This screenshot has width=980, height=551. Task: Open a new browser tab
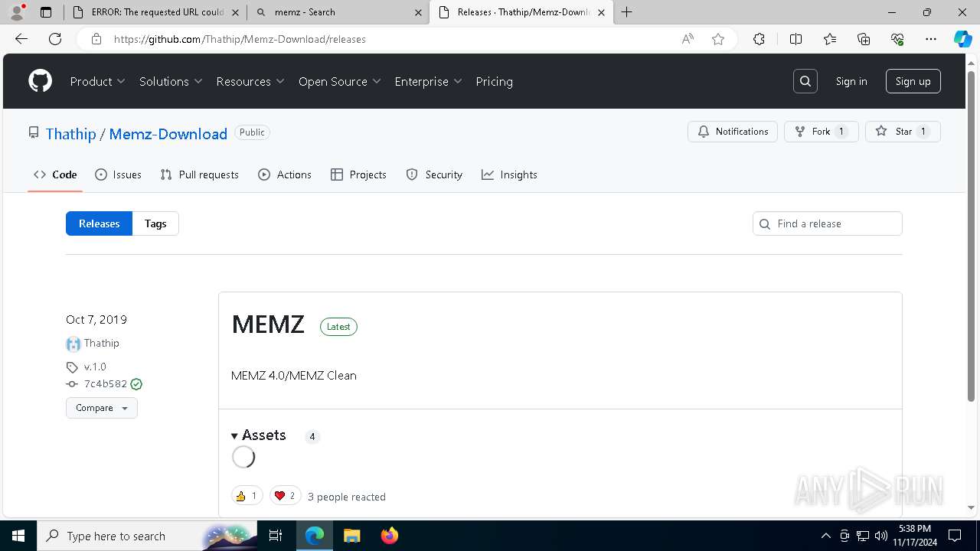(x=627, y=12)
